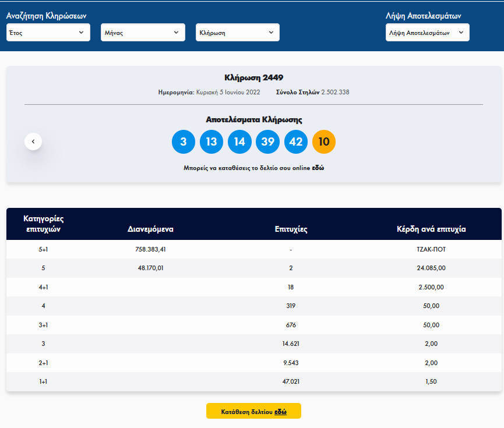Select the blue ball number 14

point(239,142)
